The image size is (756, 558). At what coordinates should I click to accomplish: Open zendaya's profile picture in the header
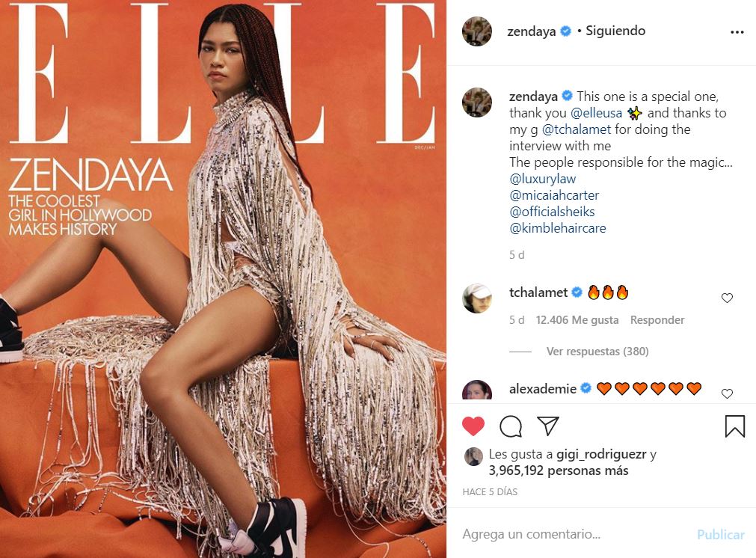(x=477, y=31)
